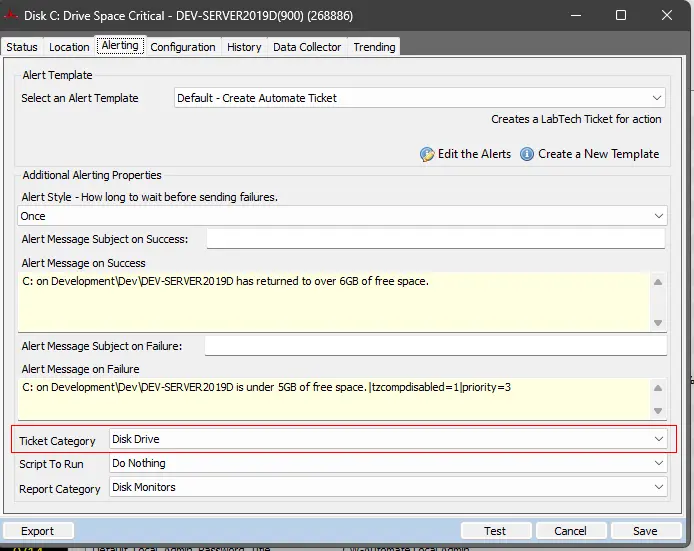
Task: Open the History tab
Action: (244, 47)
